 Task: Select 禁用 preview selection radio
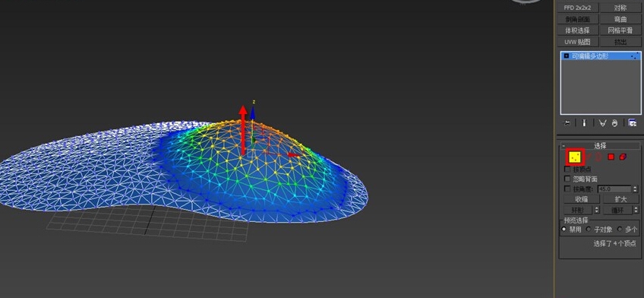[564, 230]
